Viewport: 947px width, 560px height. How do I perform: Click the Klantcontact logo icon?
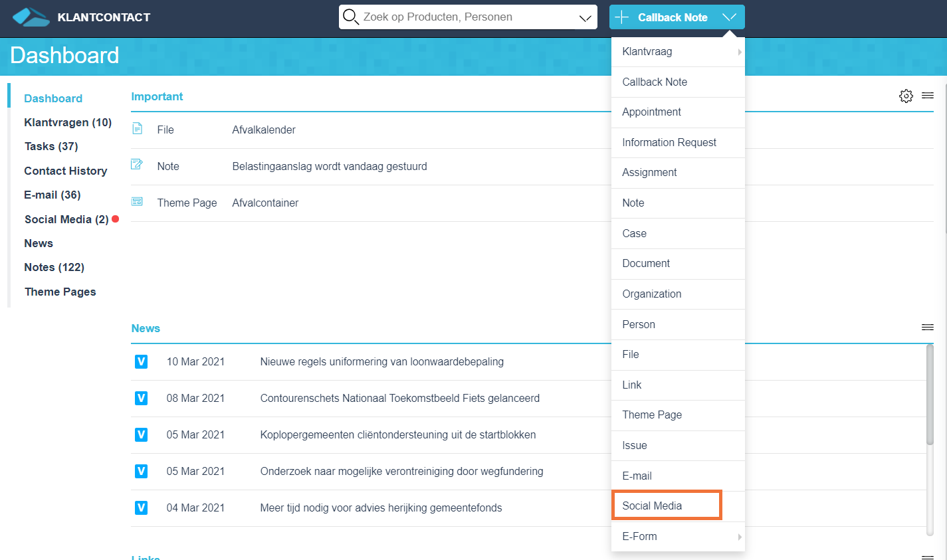tap(31, 17)
